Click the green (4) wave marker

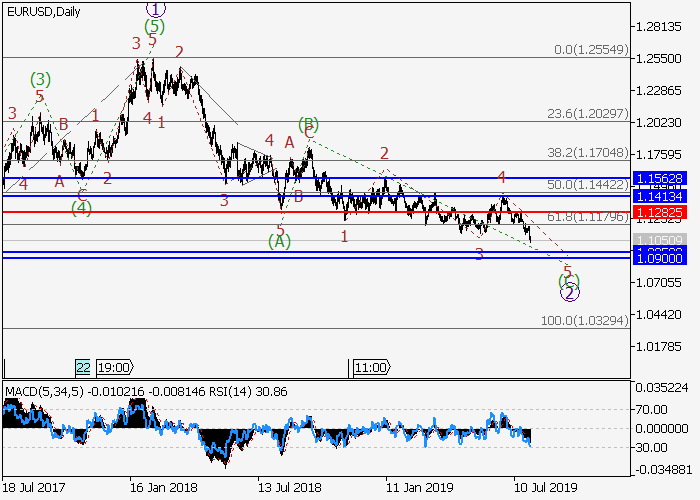[82, 208]
